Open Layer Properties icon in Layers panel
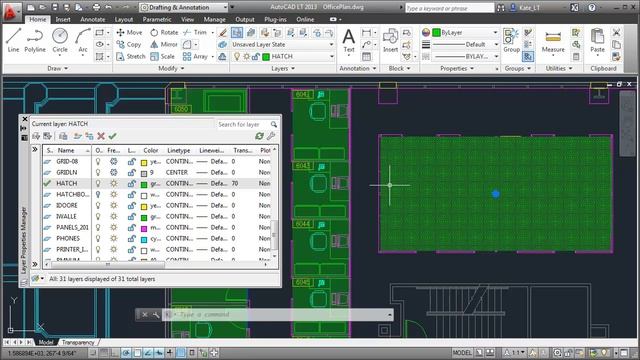 [x=237, y=32]
